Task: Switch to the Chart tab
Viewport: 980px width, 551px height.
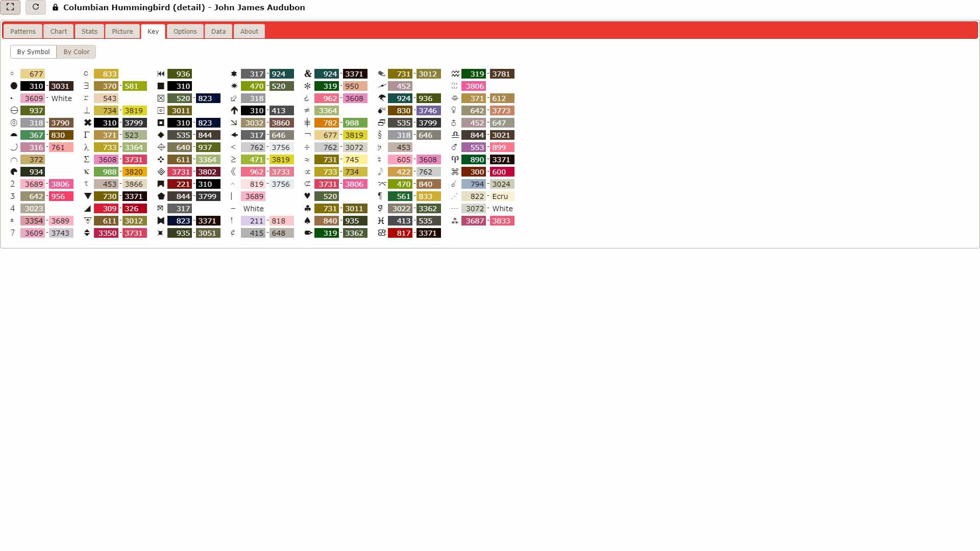Action: coord(58,31)
